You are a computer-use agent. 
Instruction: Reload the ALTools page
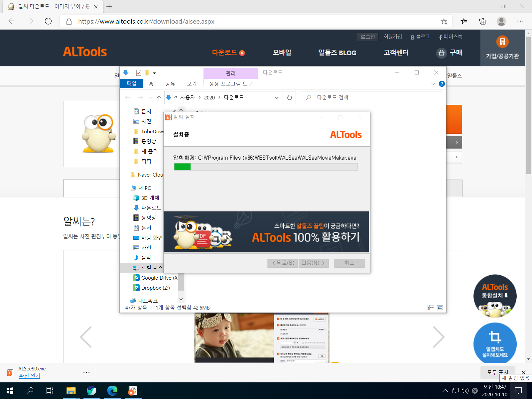pos(48,21)
